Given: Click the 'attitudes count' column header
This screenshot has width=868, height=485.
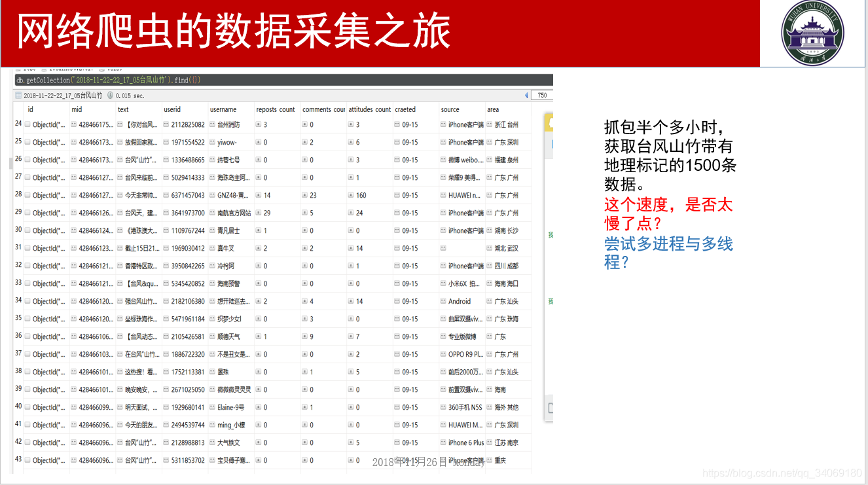Looking at the screenshot, I should click(370, 109).
